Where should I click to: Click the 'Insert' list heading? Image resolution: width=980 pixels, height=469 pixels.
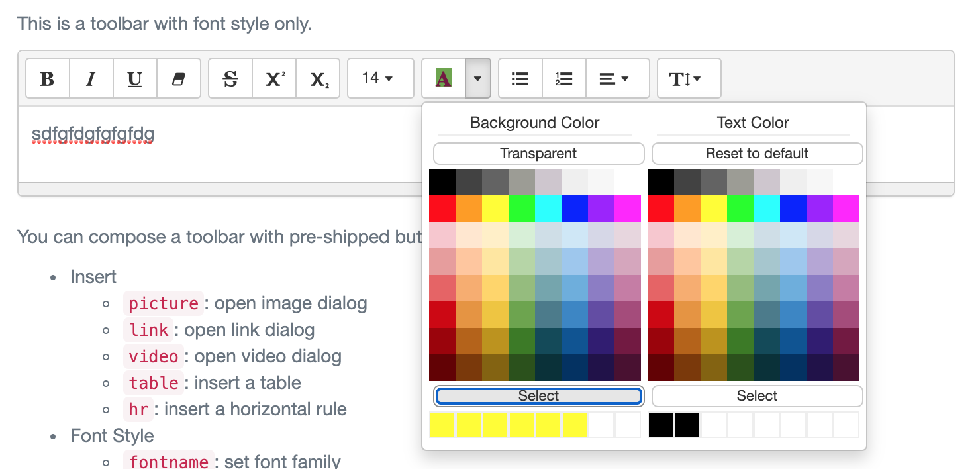pyautogui.click(x=93, y=277)
